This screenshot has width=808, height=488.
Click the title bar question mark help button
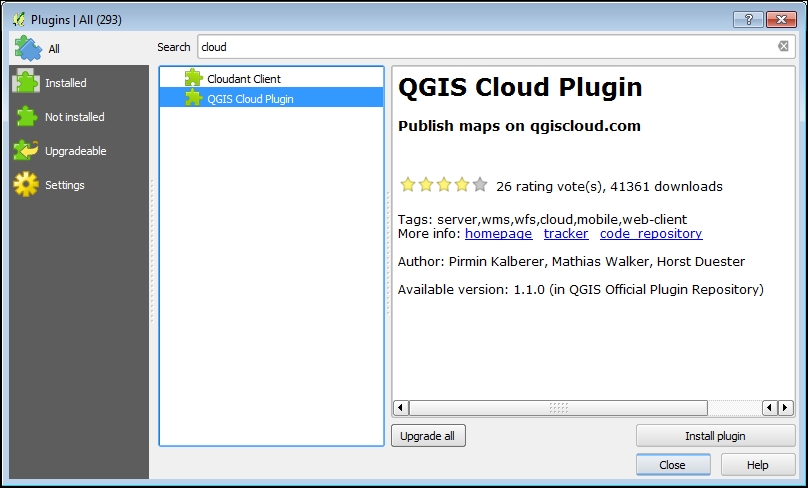pyautogui.click(x=749, y=20)
